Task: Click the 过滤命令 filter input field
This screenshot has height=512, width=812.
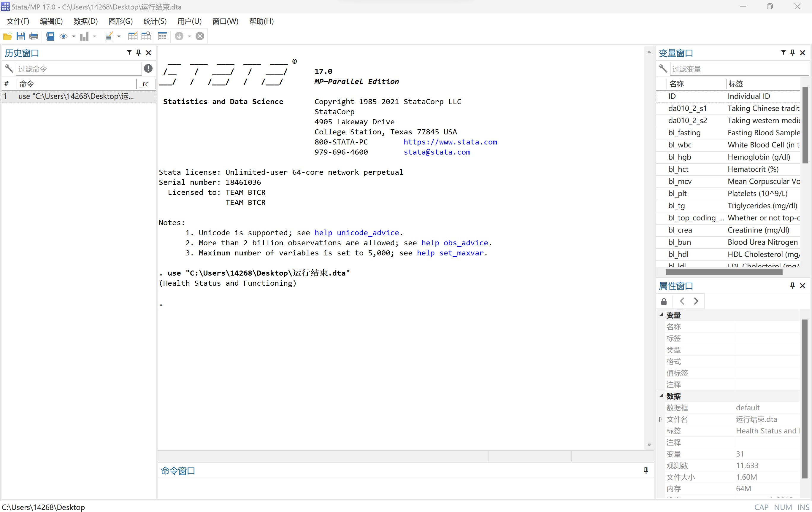Action: coord(79,69)
